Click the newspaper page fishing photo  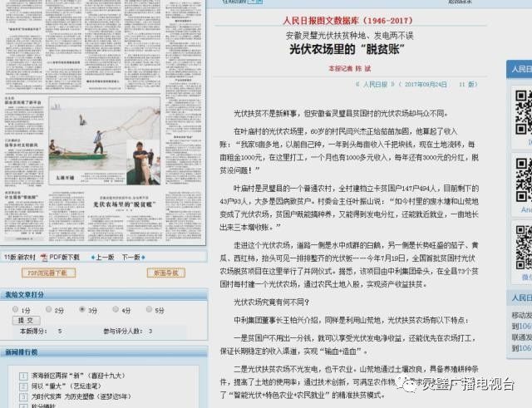tap(105, 140)
